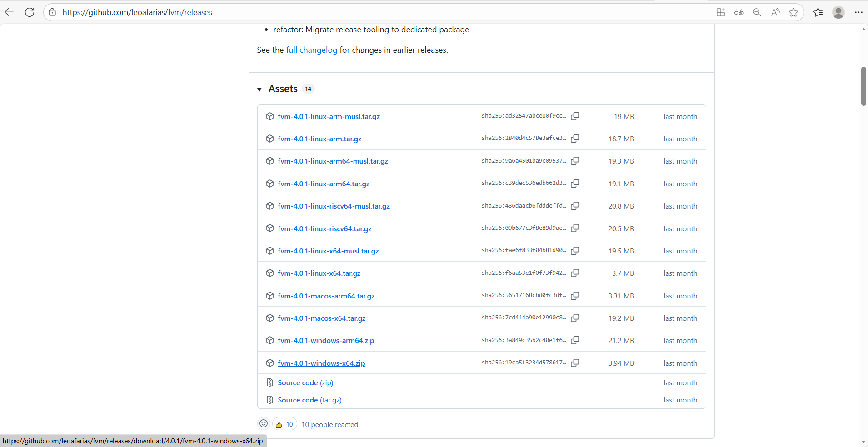
Task: Download fvm-4.0.1-linux-x64.tar.gz
Action: [x=319, y=273]
